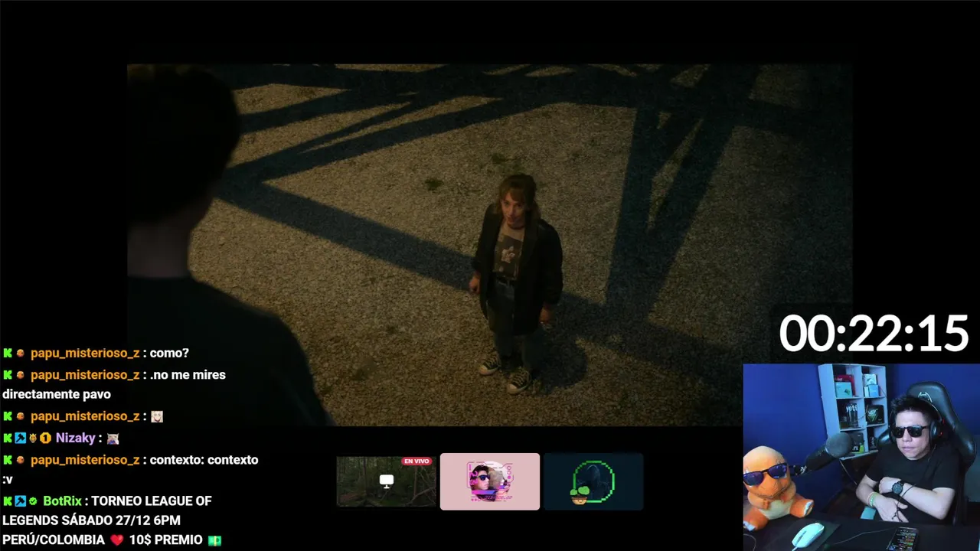Click the Kick badge on BotRix's message
980x551 pixels.
(8, 501)
